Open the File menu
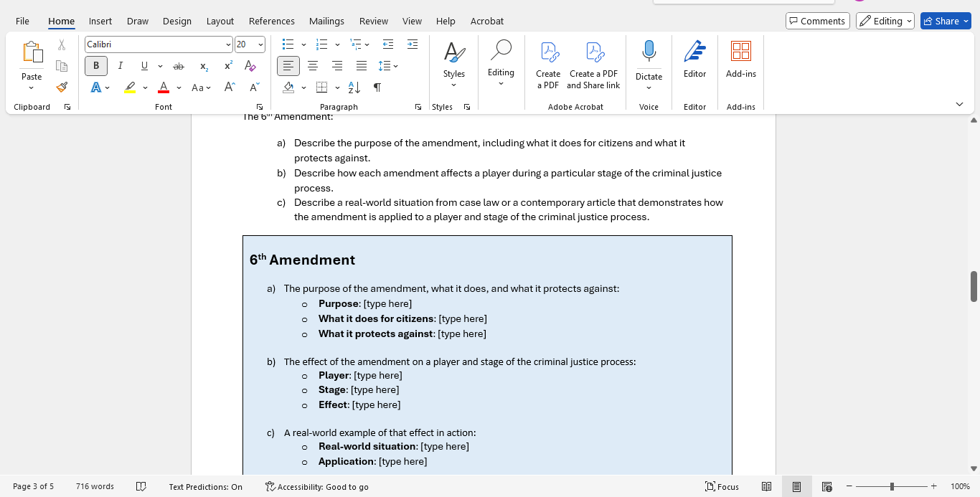 tap(22, 21)
